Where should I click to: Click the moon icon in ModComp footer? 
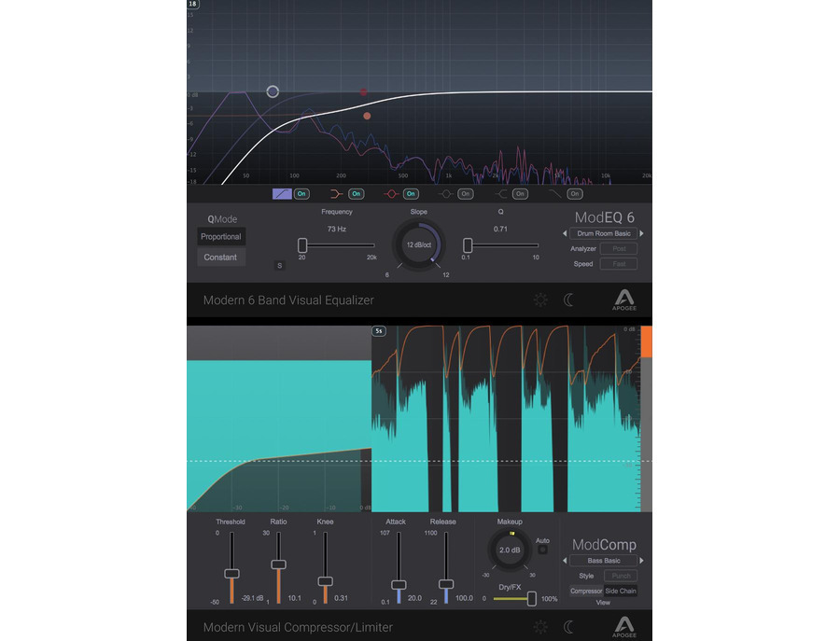569,627
